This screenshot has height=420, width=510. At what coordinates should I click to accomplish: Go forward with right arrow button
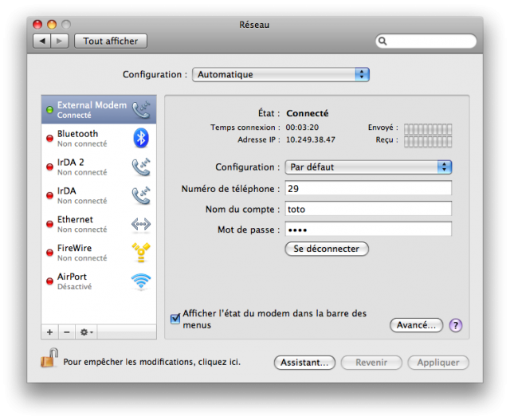tap(60, 41)
